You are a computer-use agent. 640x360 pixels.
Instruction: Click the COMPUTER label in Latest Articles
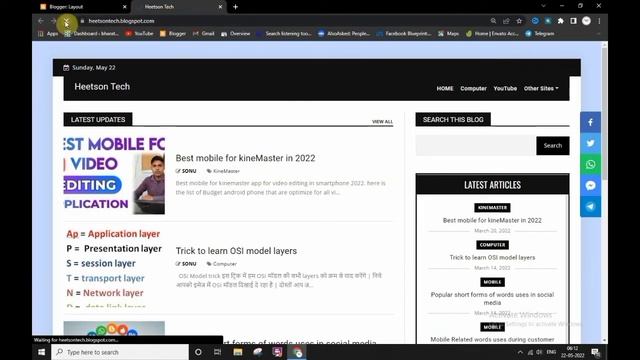(x=492, y=245)
